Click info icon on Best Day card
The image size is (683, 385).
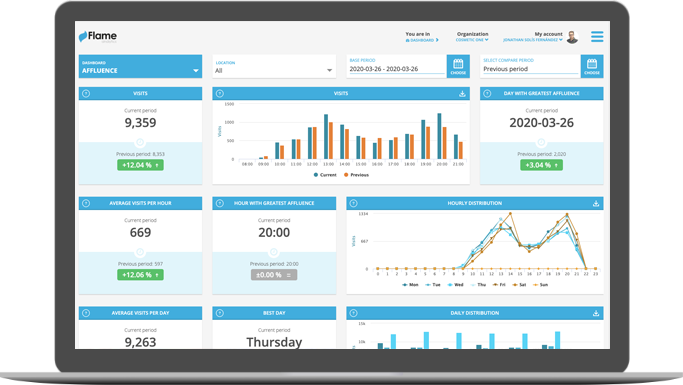coord(220,313)
